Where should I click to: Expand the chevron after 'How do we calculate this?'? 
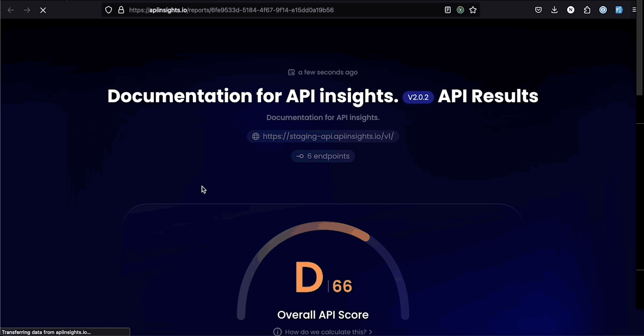(370, 332)
